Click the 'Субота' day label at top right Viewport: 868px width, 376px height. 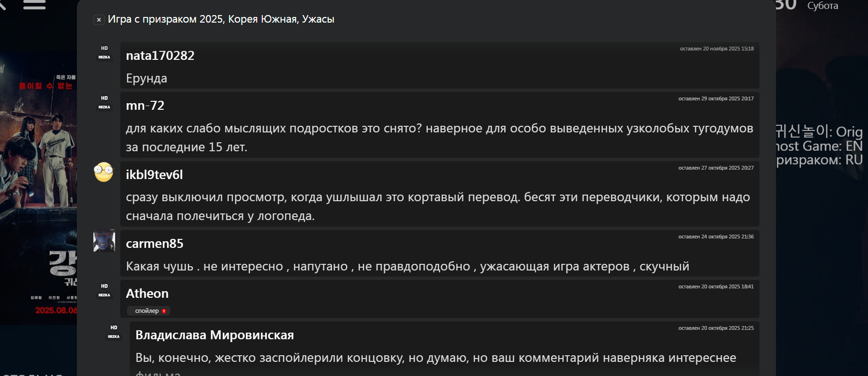click(823, 6)
